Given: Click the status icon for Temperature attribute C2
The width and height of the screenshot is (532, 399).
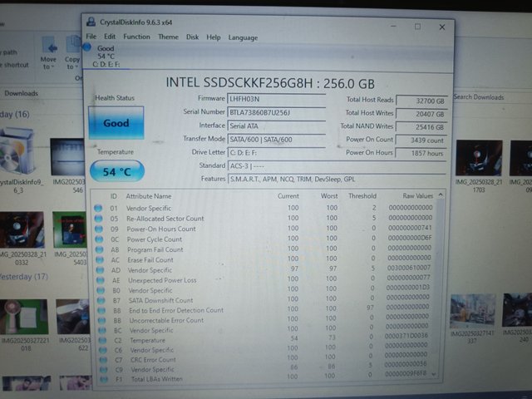Looking at the screenshot, I should (x=102, y=340).
